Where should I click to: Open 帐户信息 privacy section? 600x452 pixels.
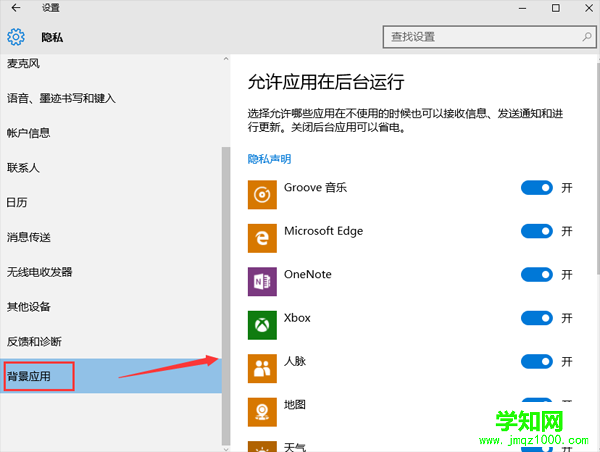click(111, 133)
